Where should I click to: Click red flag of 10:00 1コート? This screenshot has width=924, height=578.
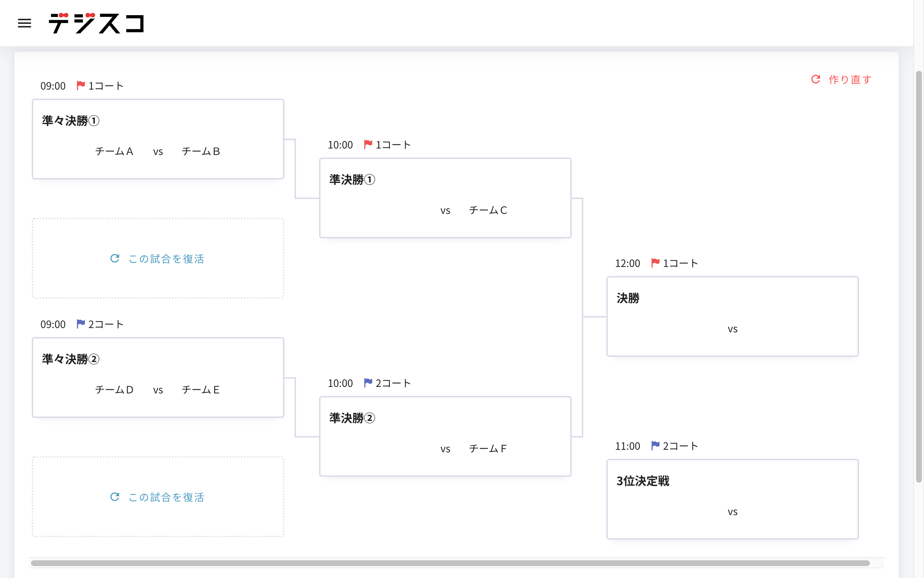click(x=368, y=144)
